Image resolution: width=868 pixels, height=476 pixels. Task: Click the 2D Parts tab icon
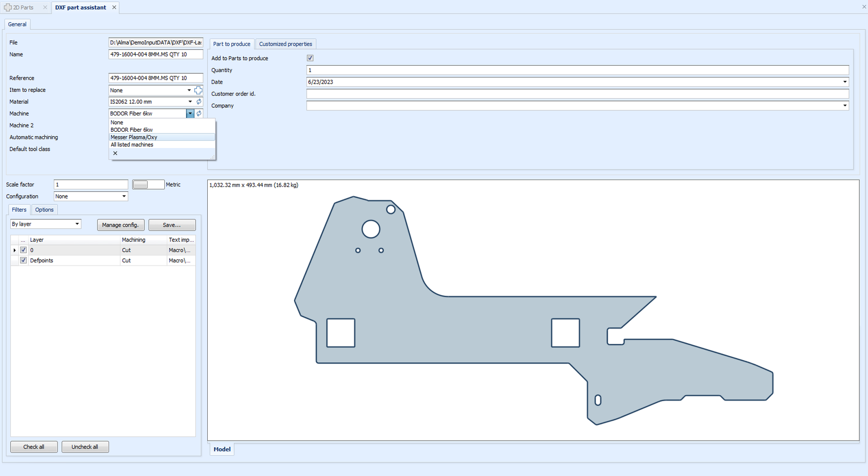pos(8,8)
